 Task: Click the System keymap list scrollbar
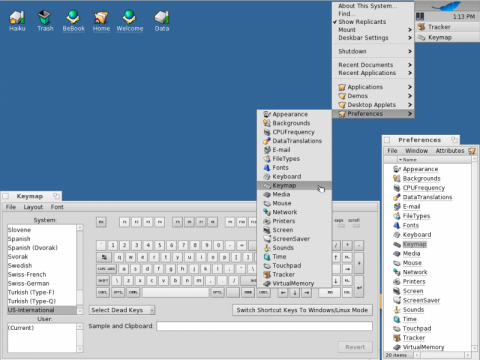pos(80,269)
